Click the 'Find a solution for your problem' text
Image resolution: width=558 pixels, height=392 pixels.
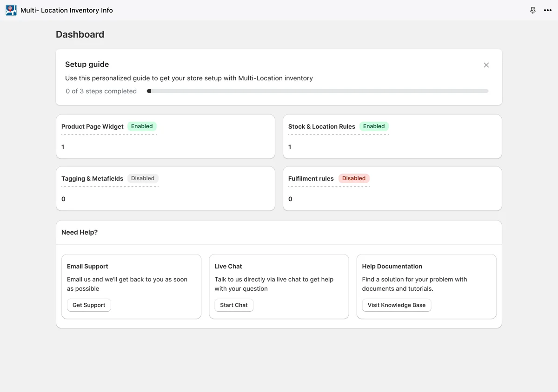[x=414, y=284]
